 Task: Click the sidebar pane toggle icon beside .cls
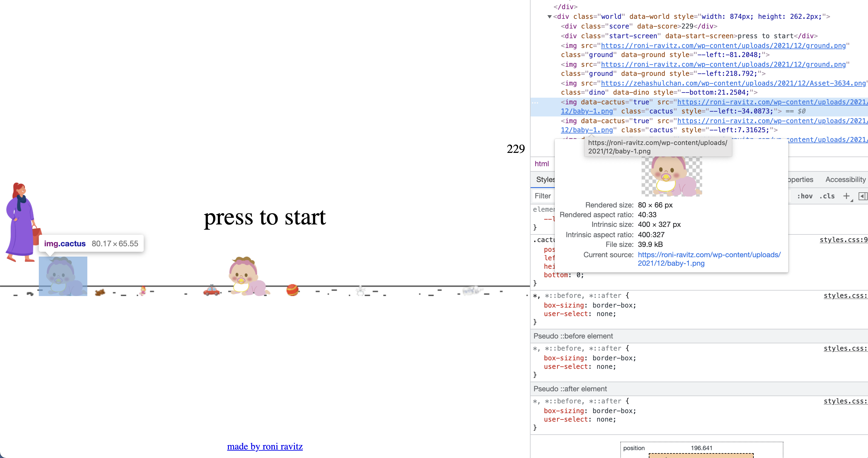(863, 196)
